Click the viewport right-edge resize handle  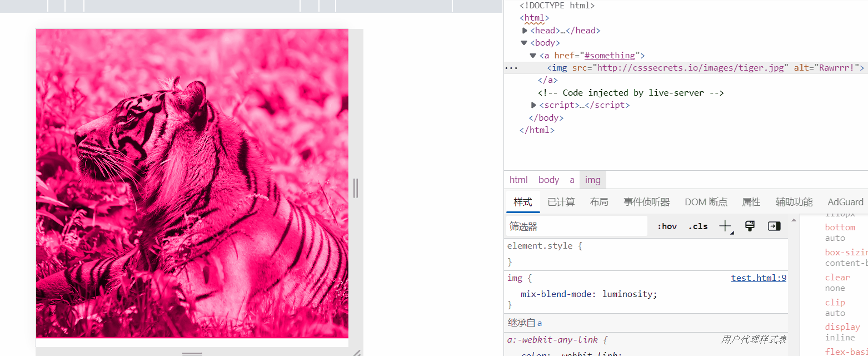coord(356,188)
